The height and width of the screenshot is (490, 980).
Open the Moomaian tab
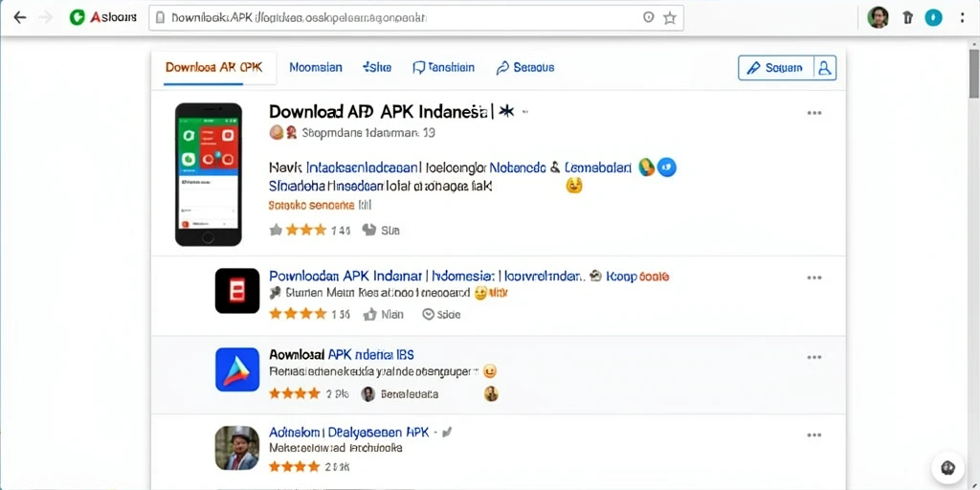[316, 68]
